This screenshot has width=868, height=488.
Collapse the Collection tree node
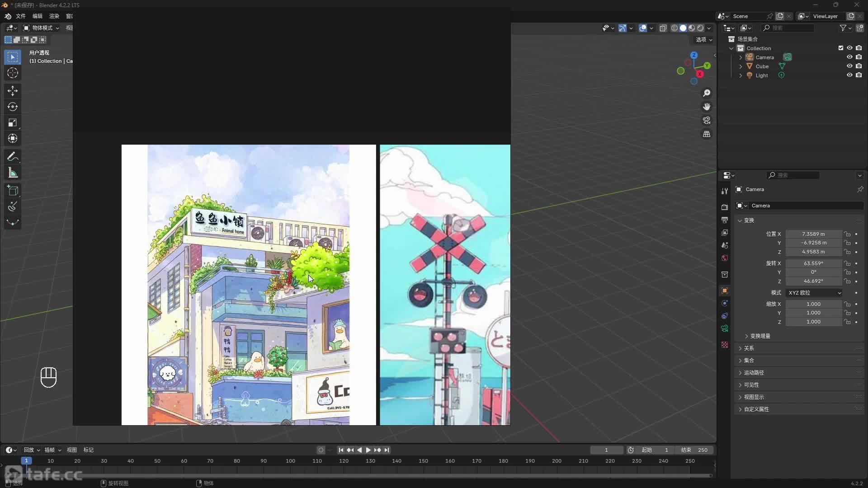[x=731, y=48]
